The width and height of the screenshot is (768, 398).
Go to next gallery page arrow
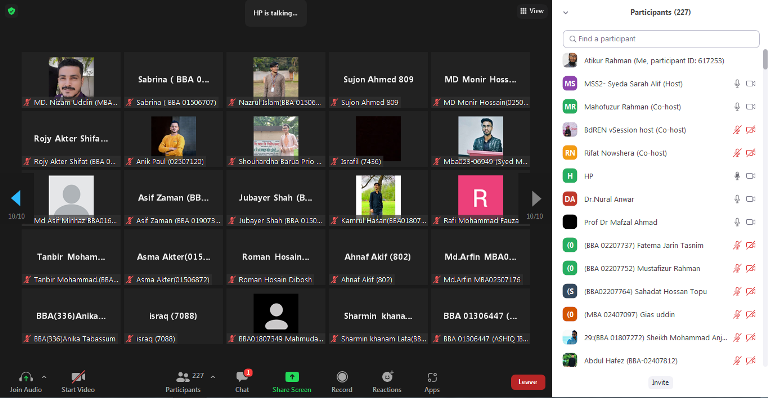(536, 198)
